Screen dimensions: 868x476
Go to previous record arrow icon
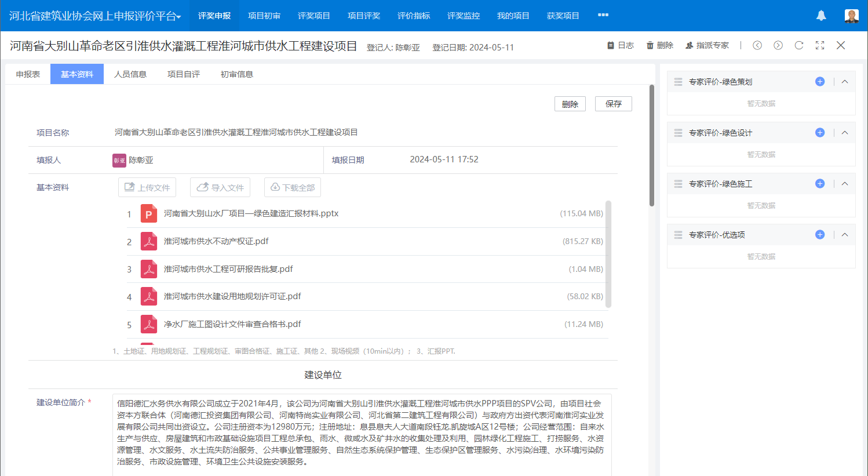point(757,45)
